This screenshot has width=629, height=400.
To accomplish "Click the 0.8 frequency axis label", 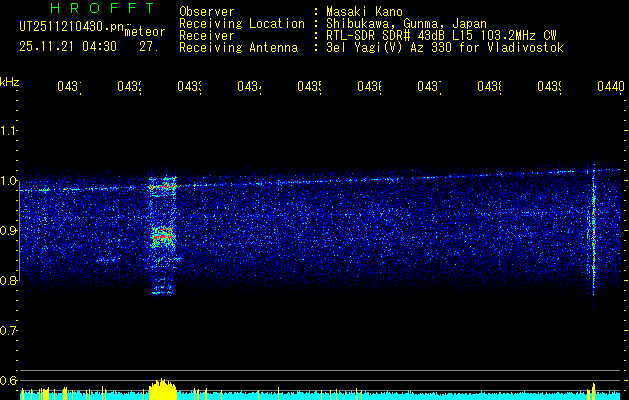I will pyautogui.click(x=8, y=280).
